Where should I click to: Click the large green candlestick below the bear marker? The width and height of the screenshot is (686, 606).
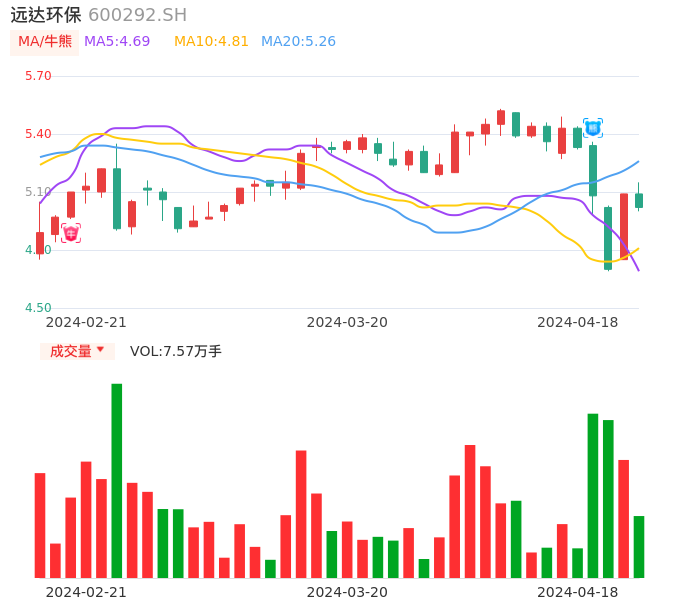[x=593, y=170]
